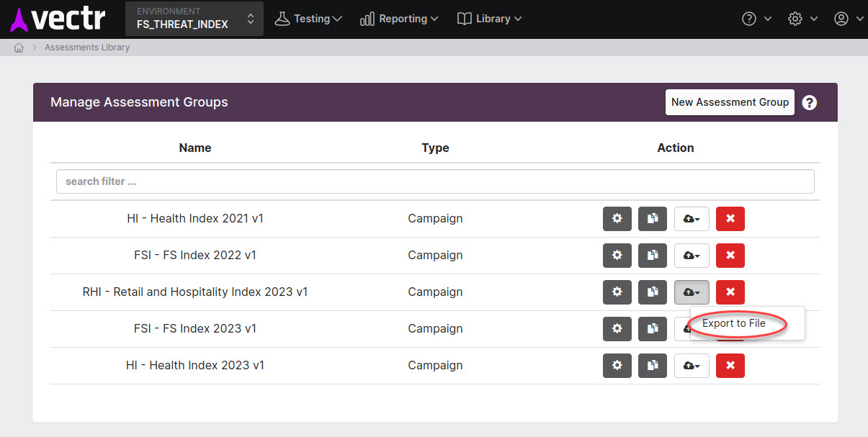Click the Action column header
The height and width of the screenshot is (437, 868).
676,148
